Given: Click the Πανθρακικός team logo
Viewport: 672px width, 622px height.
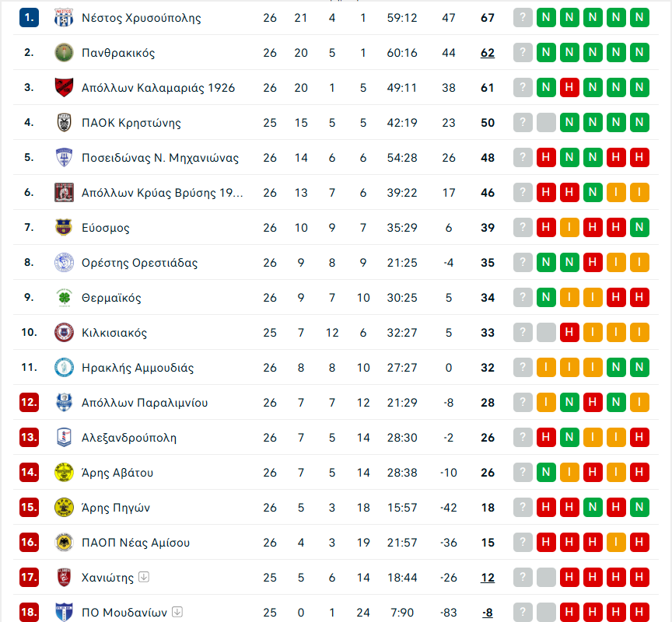Looking at the screenshot, I should pyautogui.click(x=64, y=53).
